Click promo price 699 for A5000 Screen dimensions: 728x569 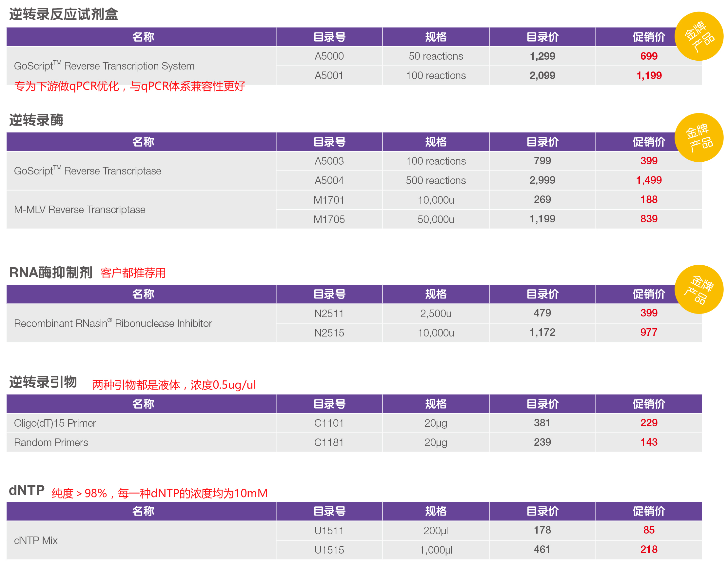click(x=649, y=56)
